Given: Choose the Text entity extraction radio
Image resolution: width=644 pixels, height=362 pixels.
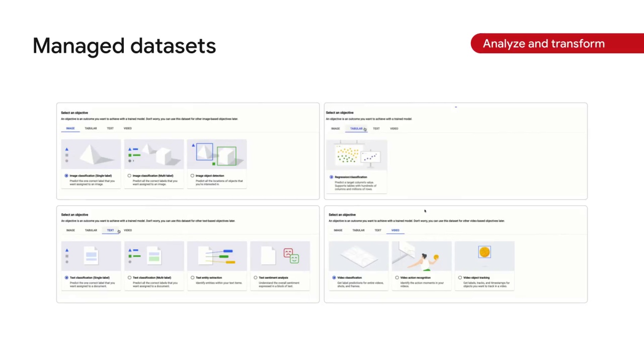Looking at the screenshot, I should click(x=192, y=278).
